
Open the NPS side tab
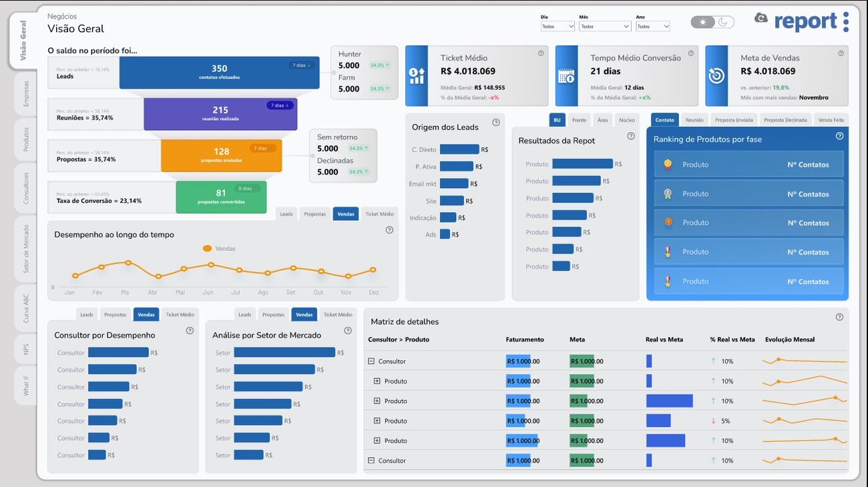26,349
